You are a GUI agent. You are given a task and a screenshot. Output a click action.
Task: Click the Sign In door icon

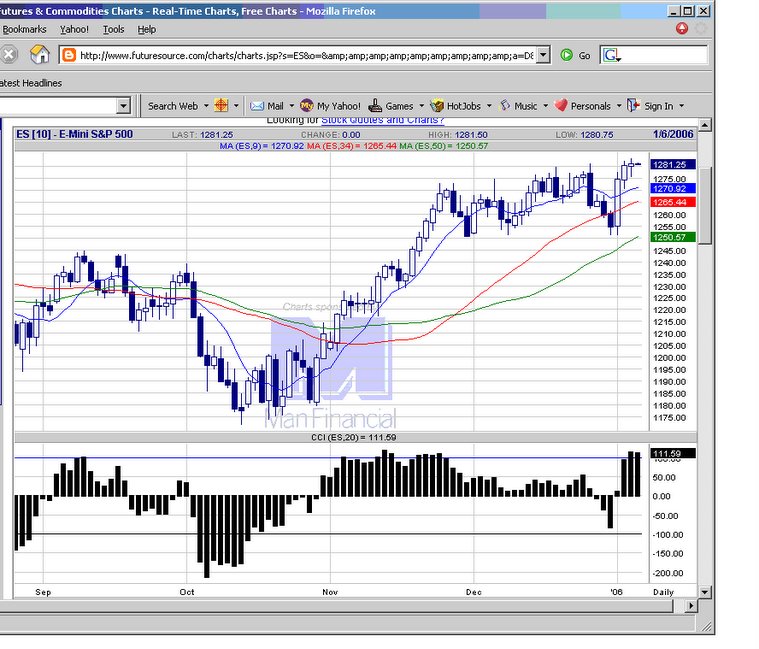(x=633, y=105)
